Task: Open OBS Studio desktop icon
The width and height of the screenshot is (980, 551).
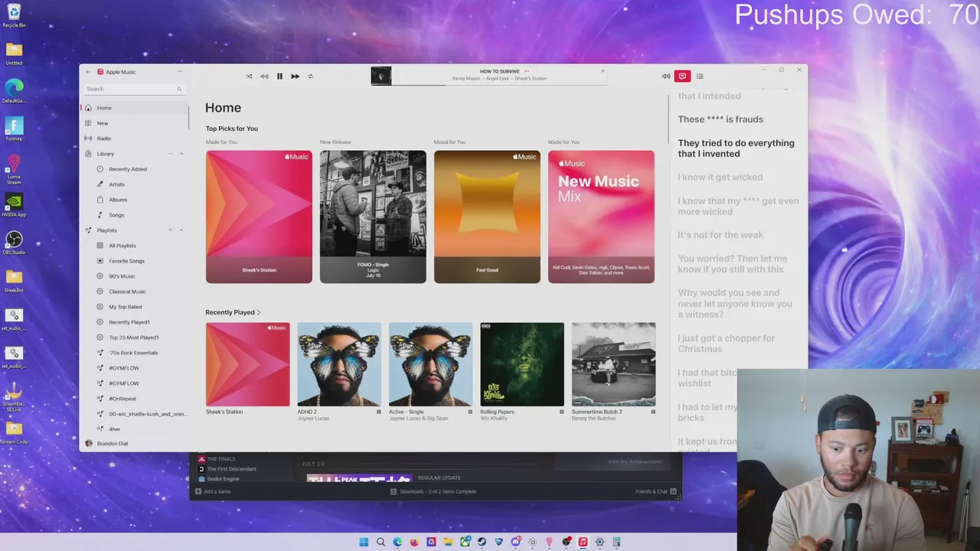Action: pyautogui.click(x=14, y=243)
